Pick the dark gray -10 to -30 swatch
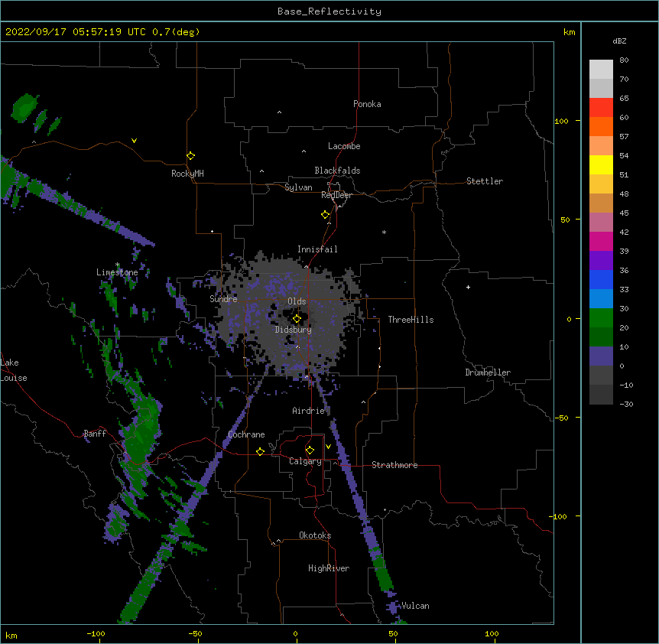Screen dimensions: 659x644 tap(601, 395)
